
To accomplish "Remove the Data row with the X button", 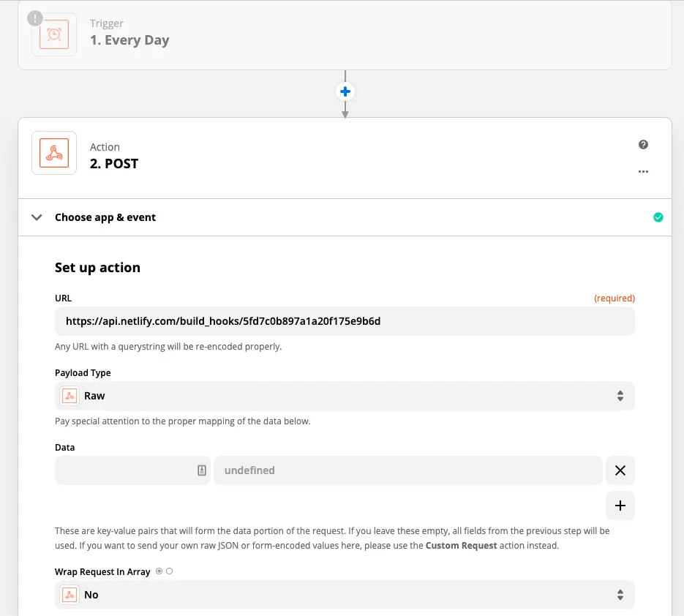I will point(620,470).
